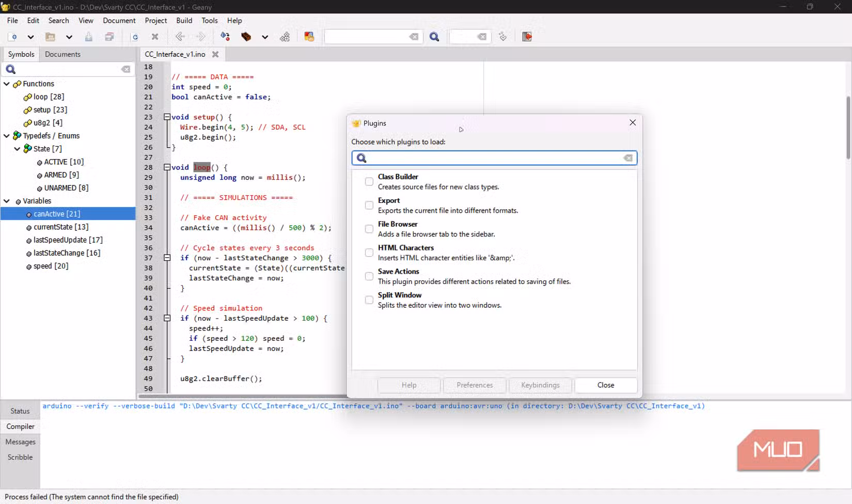Enable the File Browser plugin
The width and height of the screenshot is (852, 504).
point(369,229)
